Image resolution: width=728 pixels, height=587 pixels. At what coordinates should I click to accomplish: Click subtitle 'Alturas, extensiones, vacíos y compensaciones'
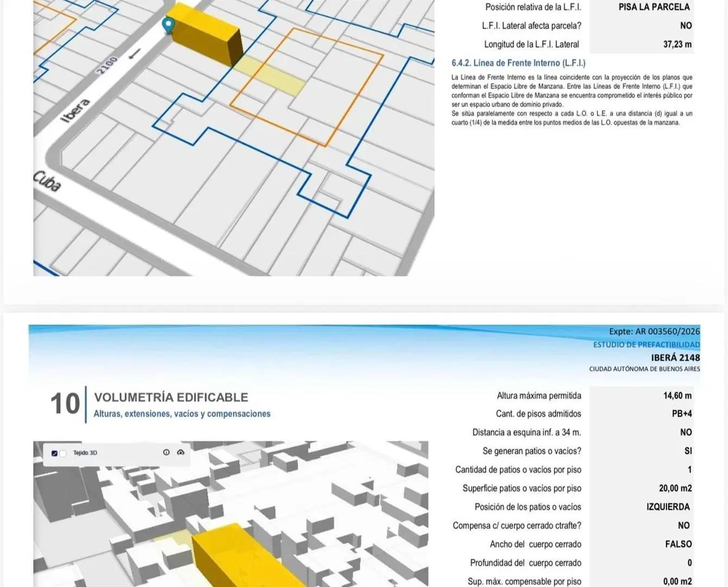tap(182, 414)
